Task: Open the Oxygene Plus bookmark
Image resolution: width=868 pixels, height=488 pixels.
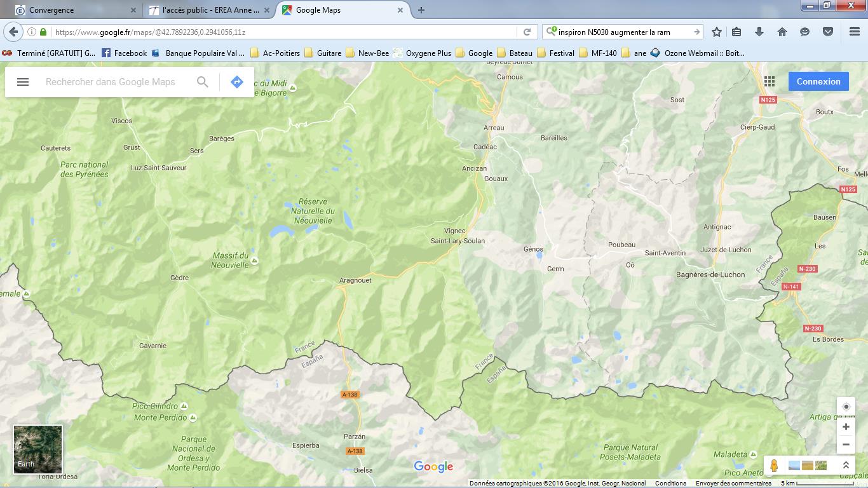Action: (x=422, y=53)
